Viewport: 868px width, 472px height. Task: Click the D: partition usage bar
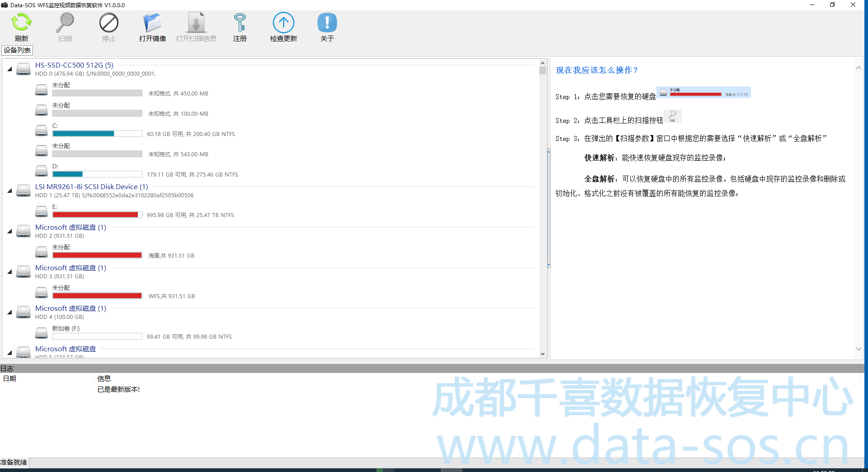[x=97, y=174]
